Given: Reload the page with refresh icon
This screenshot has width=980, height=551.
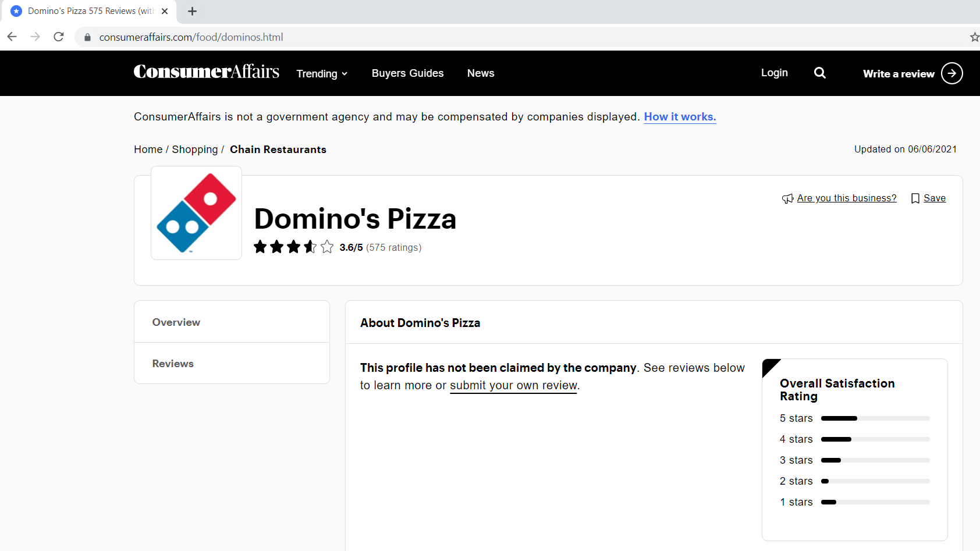Looking at the screenshot, I should pos(59,37).
